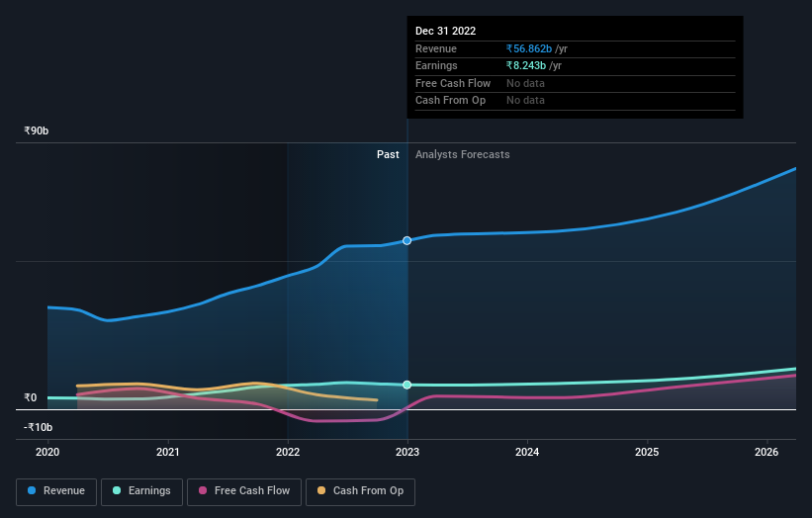Click the Revenue data point marker at 2023
The image size is (812, 518).
pos(407,240)
